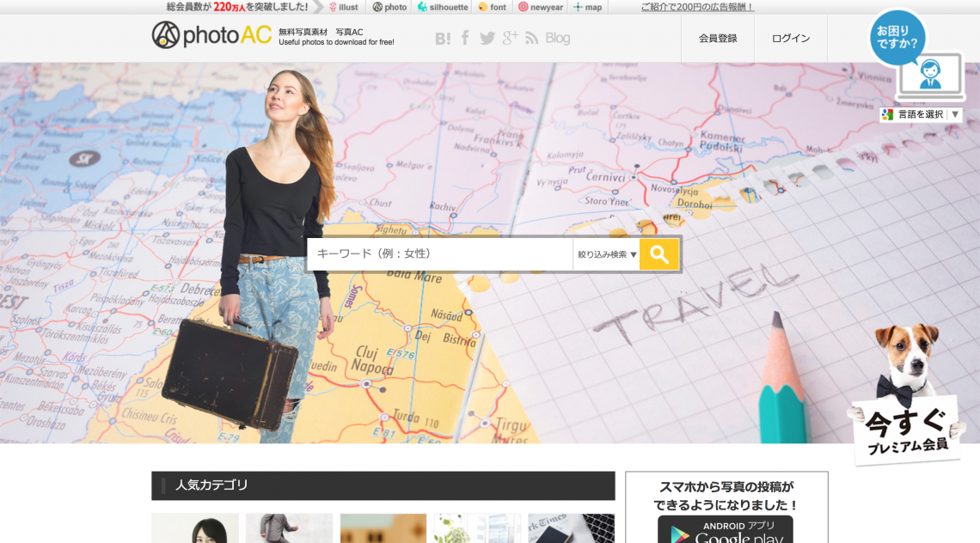Click the スマホから写真の投稿 announcement text

(x=726, y=496)
